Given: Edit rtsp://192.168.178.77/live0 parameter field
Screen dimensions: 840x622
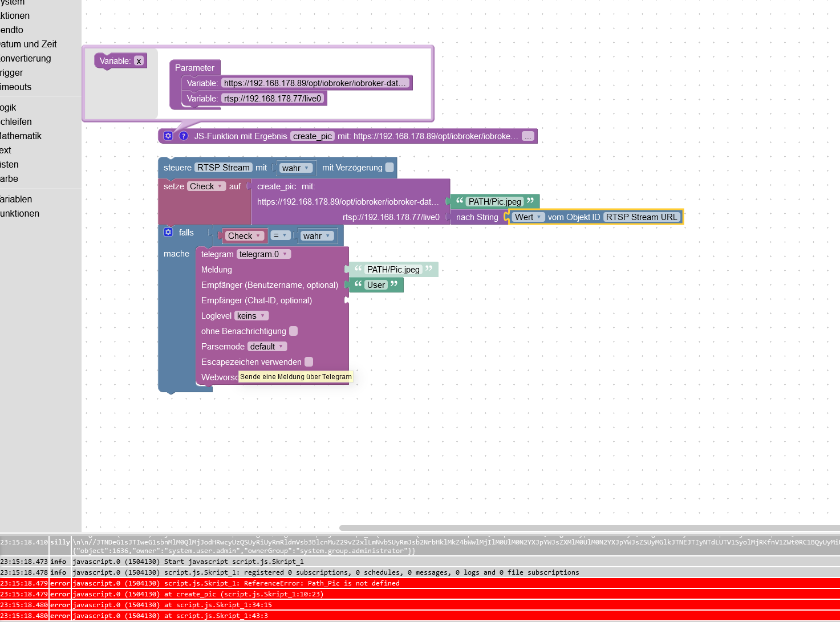Looking at the screenshot, I should click(273, 99).
